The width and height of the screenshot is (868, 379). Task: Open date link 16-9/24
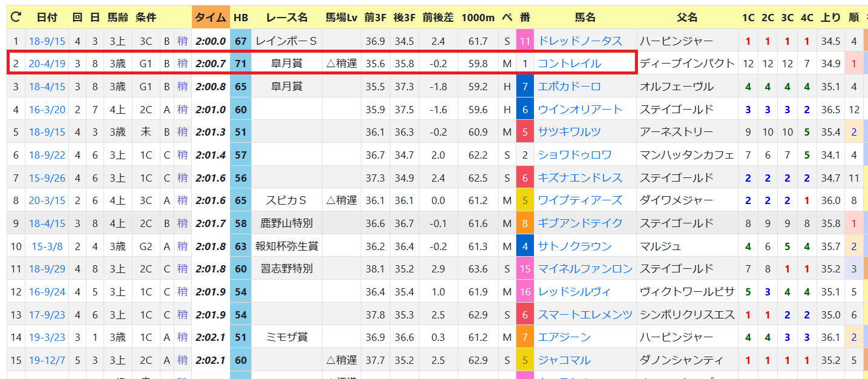(47, 292)
